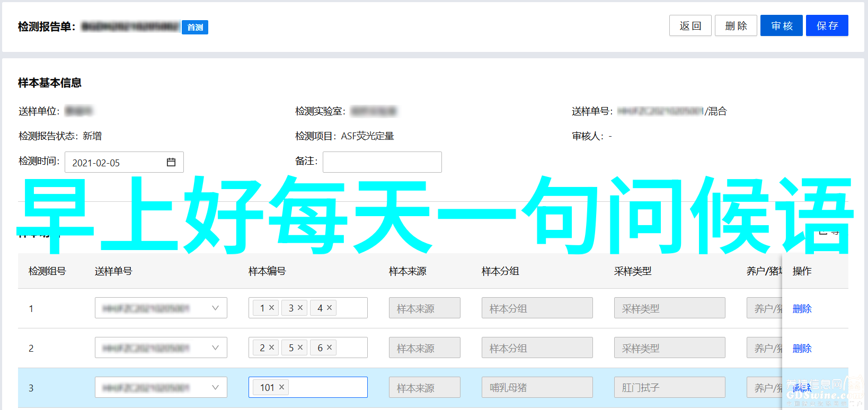Click the 样本编号 column header
868x410 pixels.
tap(267, 271)
